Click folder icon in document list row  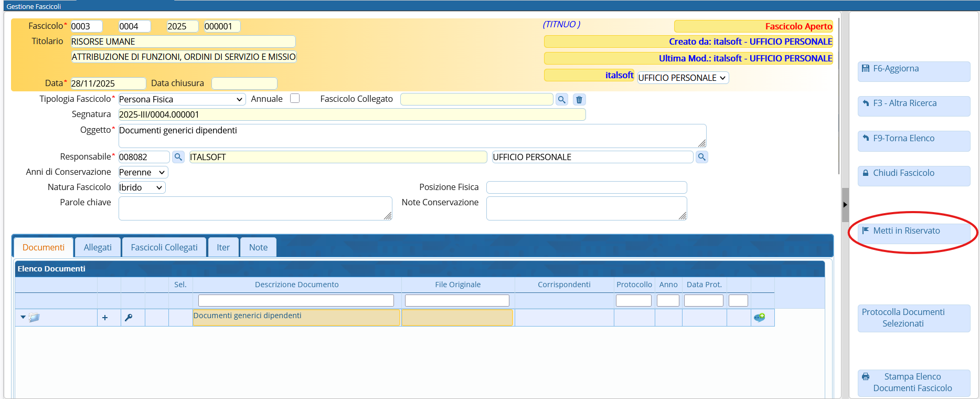[35, 318]
